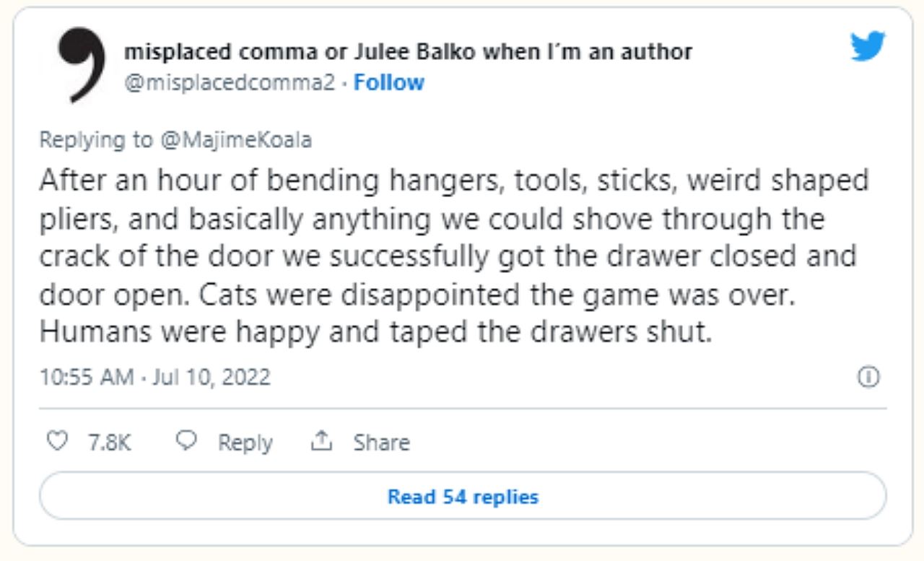Click the "Share" text label
924x561 pixels.
[x=381, y=442]
